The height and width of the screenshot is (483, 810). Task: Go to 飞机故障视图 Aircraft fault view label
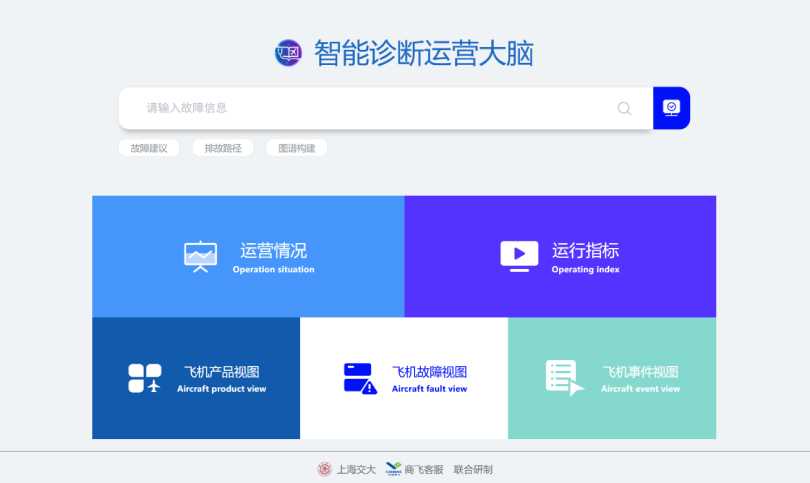(x=429, y=378)
